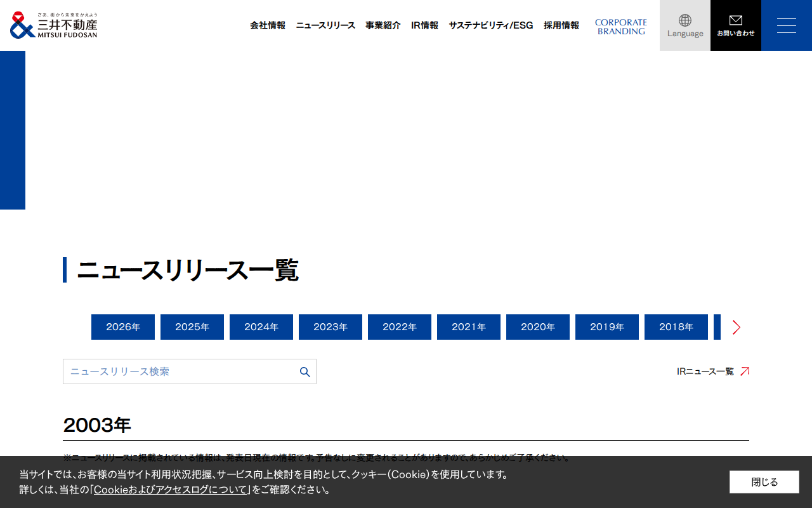812x508 pixels.
Task: Click the 2003年 heading
Action: 97,425
